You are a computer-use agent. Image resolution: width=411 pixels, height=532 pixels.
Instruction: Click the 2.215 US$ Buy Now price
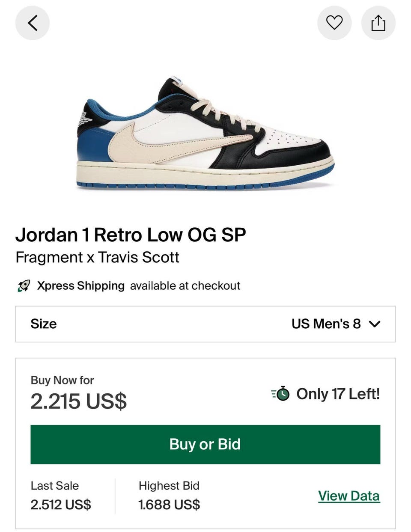(78, 401)
